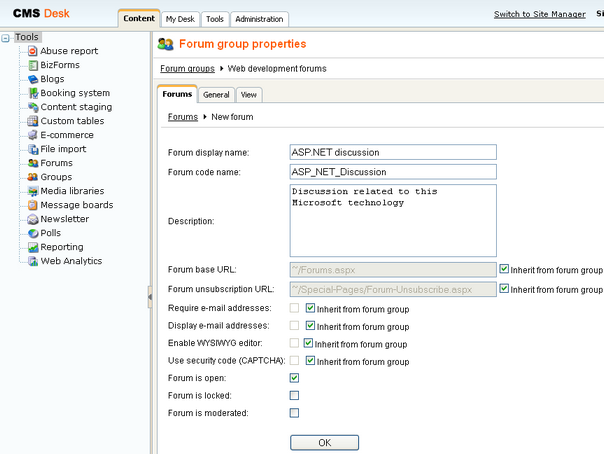Click the Web Analytics icon
This screenshot has height=454, width=604.
pos(33,261)
